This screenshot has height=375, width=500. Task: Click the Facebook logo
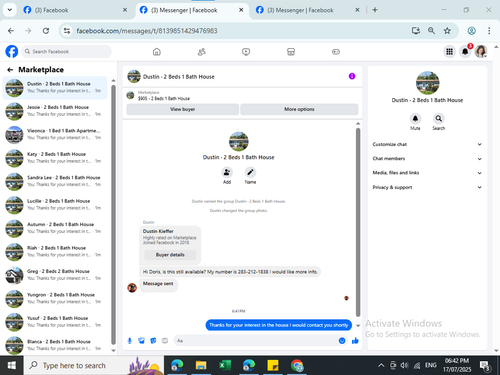[12, 52]
